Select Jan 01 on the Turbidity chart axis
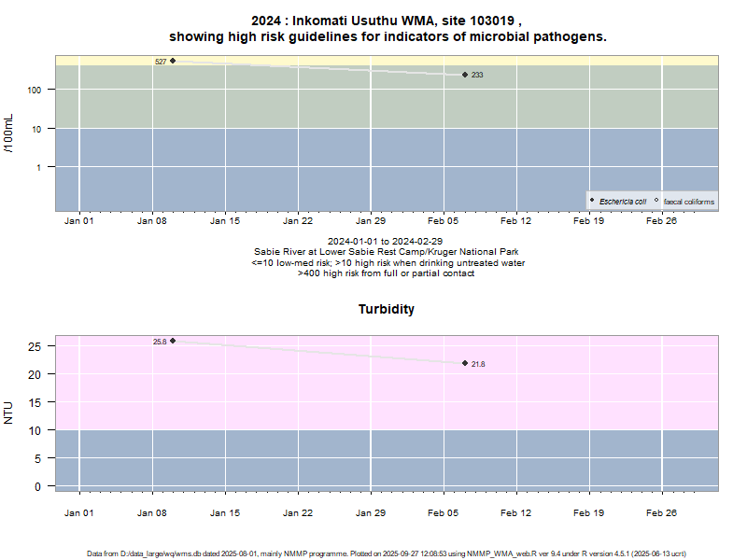Image resolution: width=747 pixels, height=560 pixels. (79, 512)
